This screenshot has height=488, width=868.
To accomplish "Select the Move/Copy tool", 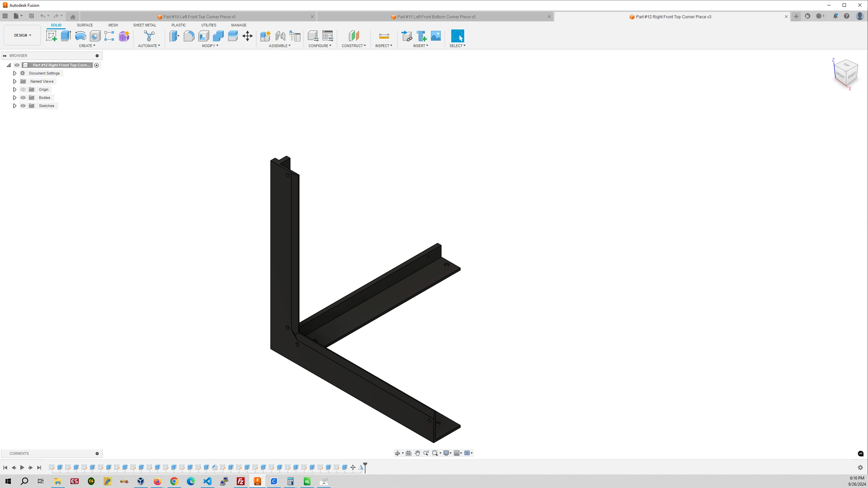I will [248, 36].
